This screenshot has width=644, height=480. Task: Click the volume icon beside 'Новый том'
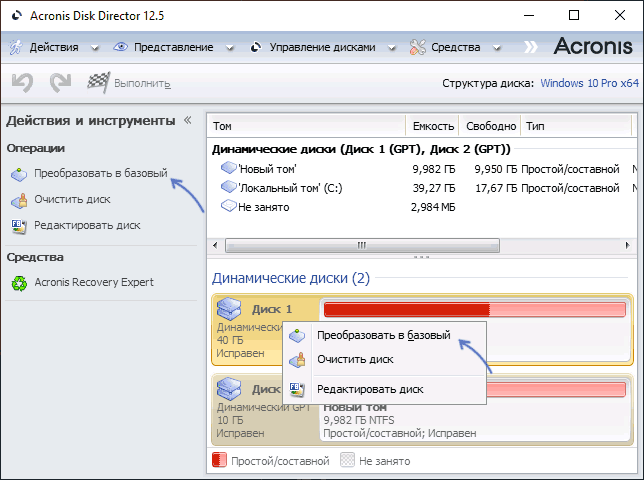coord(228,168)
